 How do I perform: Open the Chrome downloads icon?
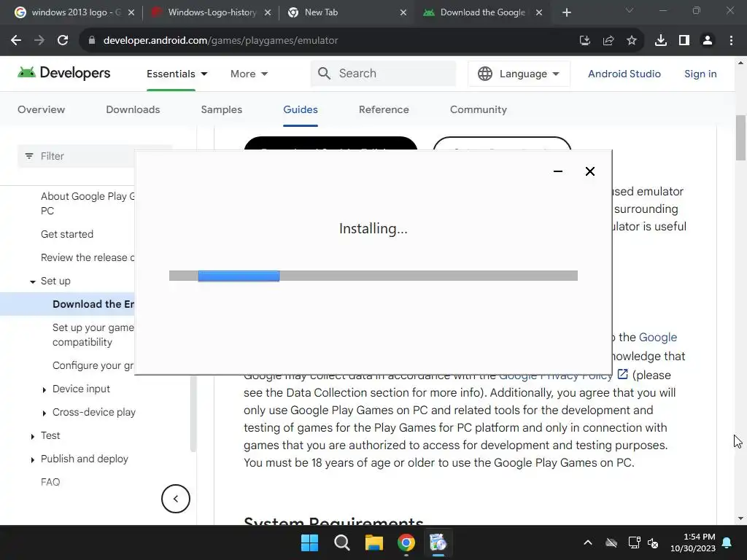click(x=660, y=41)
